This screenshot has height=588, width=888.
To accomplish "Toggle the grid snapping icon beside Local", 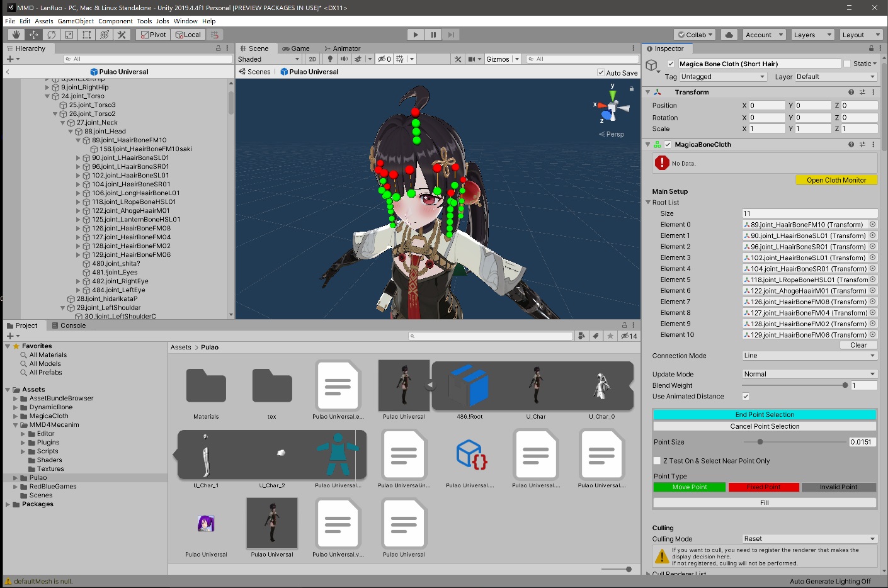I will 215,35.
